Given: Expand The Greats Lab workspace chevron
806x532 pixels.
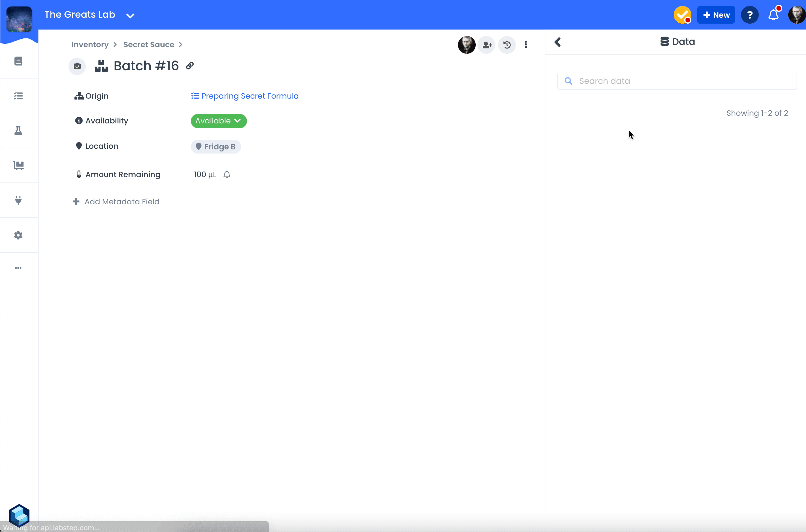Looking at the screenshot, I should click(x=130, y=16).
